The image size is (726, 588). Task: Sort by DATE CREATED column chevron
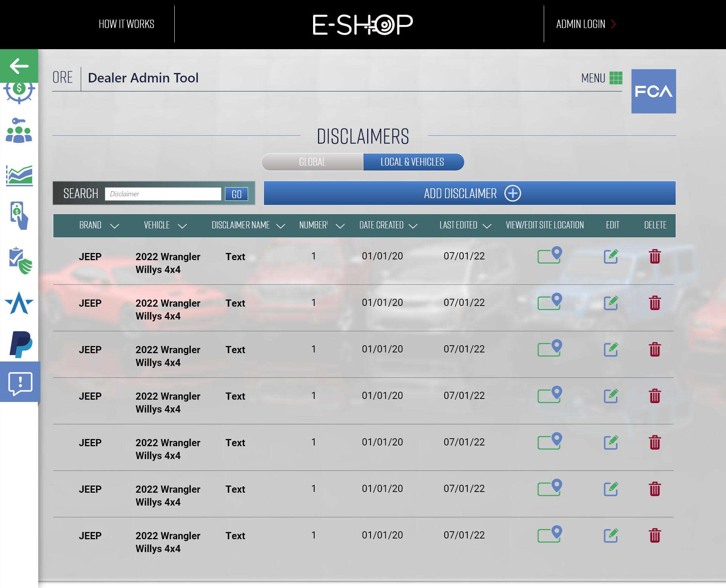tap(413, 226)
